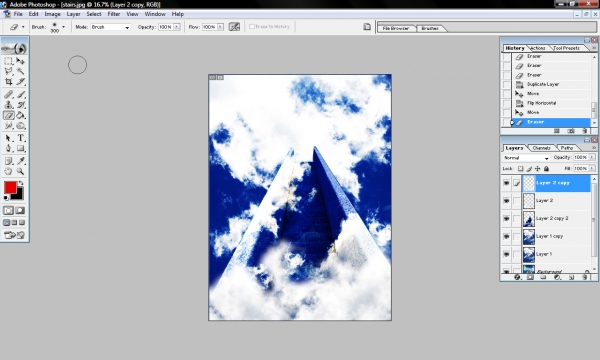Link Layer 2 using its link box

tap(517, 200)
